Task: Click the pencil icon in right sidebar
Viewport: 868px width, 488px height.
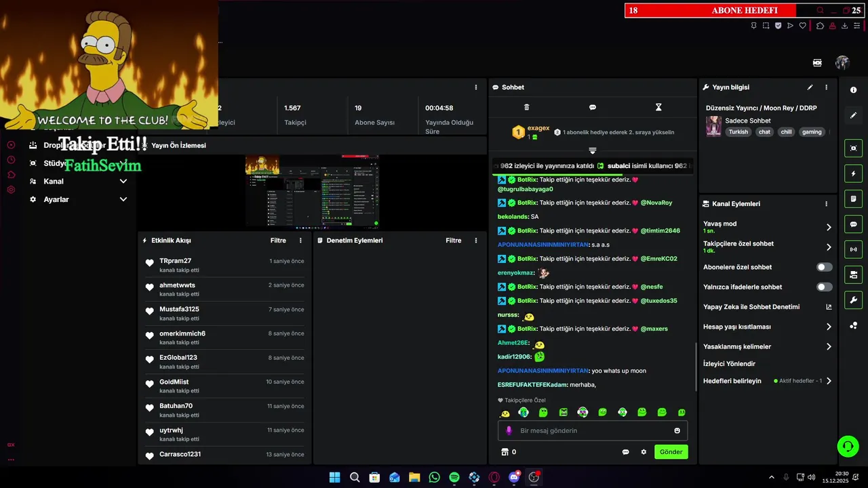Action: 853,115
